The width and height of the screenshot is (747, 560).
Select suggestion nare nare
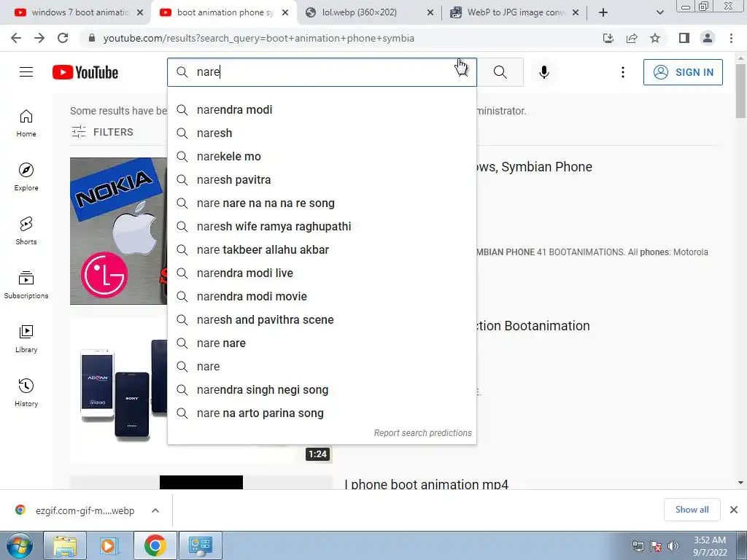[322, 343]
